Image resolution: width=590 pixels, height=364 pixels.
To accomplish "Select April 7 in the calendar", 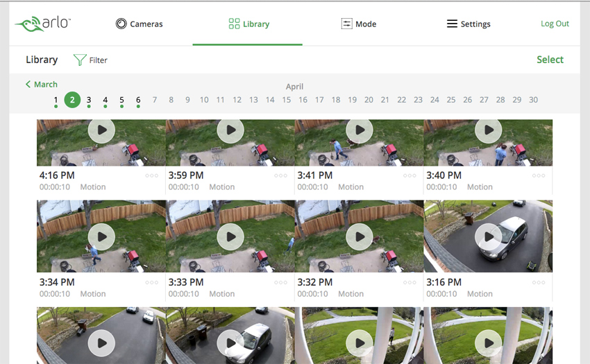I will 155,100.
